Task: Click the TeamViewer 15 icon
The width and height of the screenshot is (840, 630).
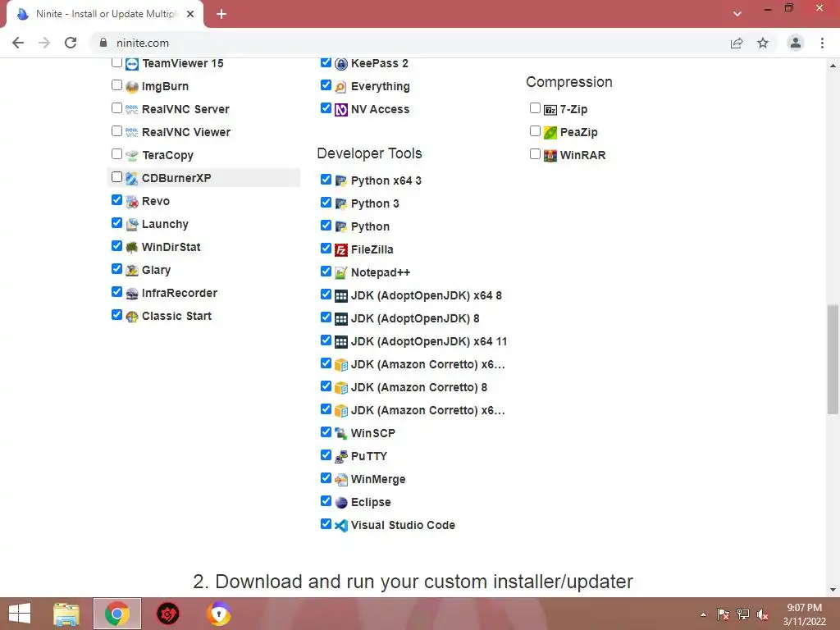Action: (x=132, y=64)
